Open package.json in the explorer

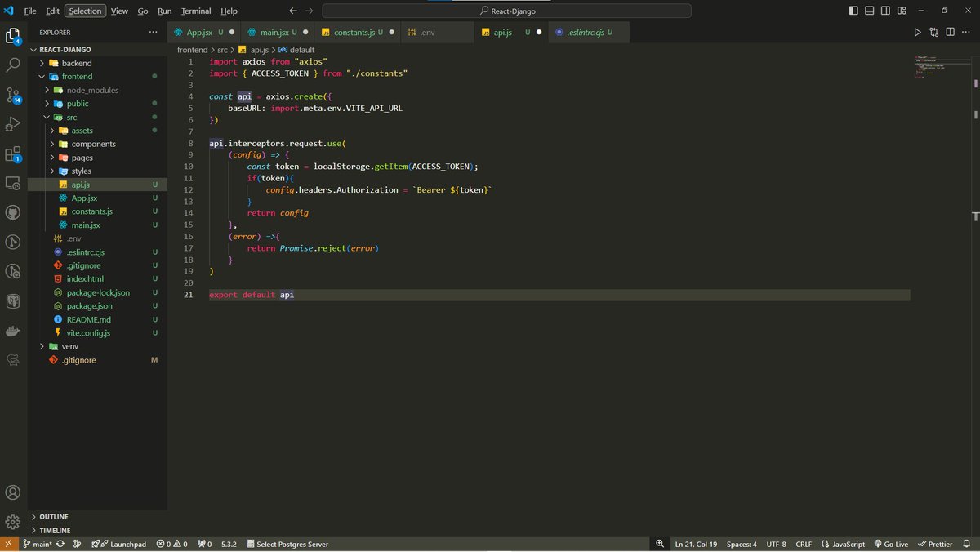tap(97, 306)
